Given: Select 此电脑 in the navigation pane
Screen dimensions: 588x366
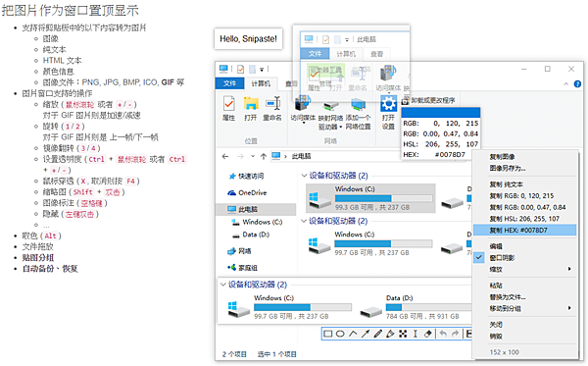Looking at the screenshot, I should [x=256, y=209].
